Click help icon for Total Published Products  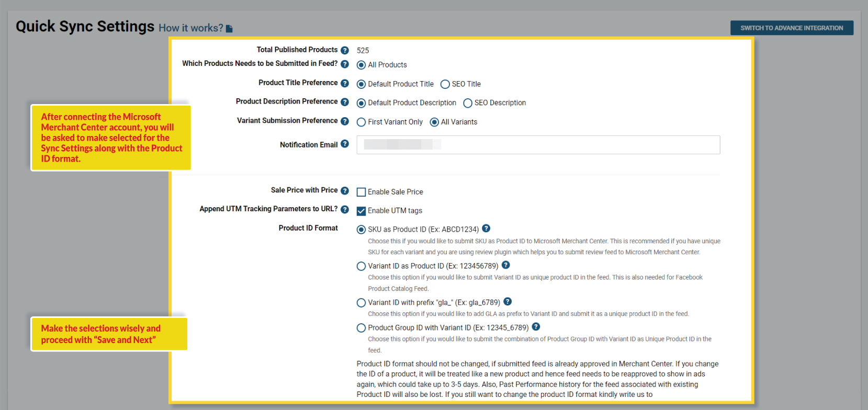345,50
